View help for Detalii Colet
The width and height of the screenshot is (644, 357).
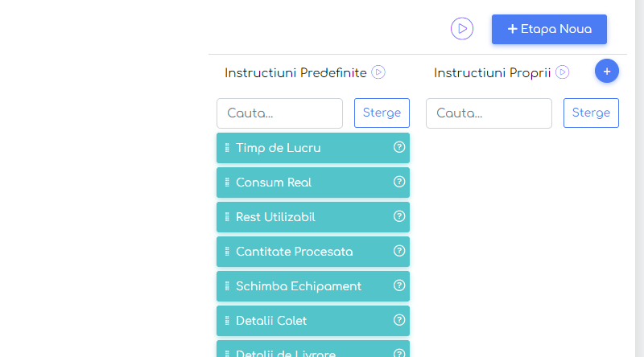(x=398, y=320)
